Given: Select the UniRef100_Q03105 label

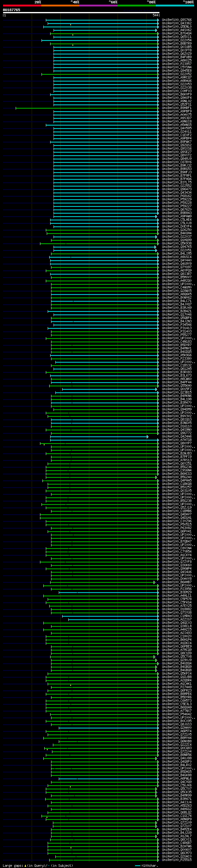Looking at the screenshot, I should tap(176, 491).
